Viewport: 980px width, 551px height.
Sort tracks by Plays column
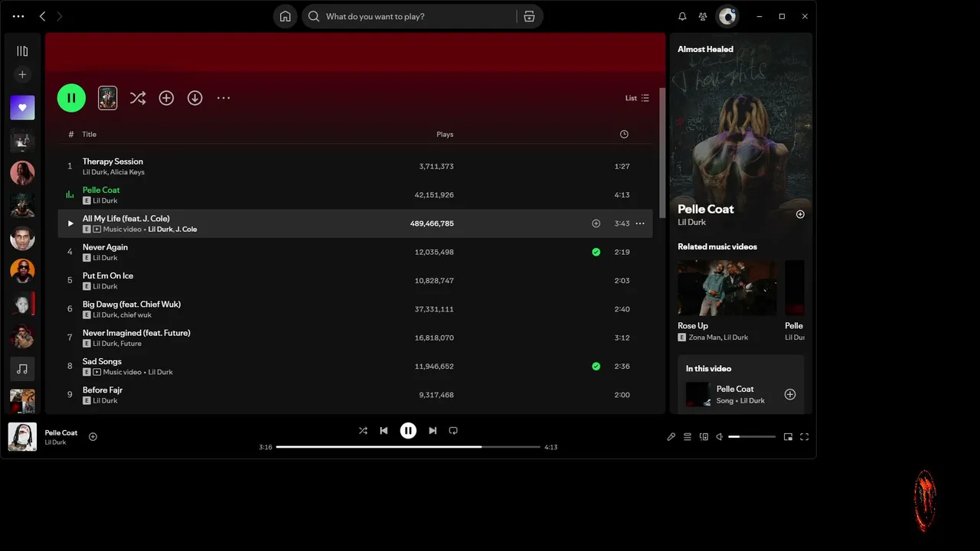pos(445,135)
